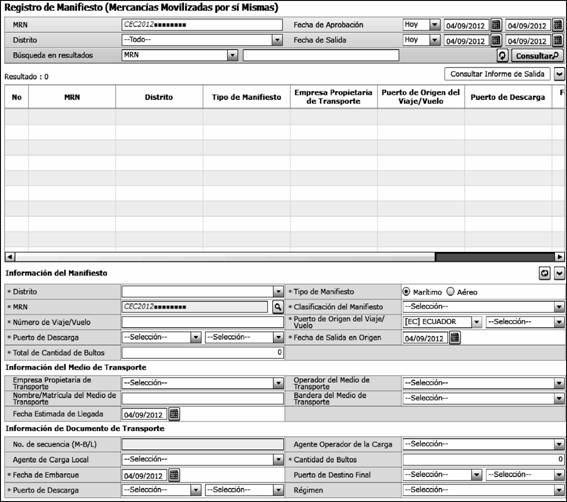Open the Régimen dropdown
This screenshot has width=567, height=502.
(559, 490)
